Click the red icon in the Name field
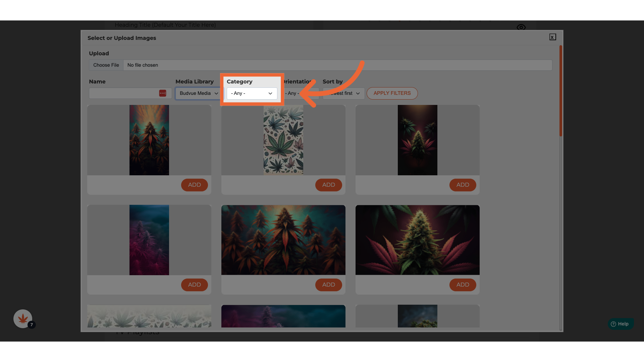 (x=163, y=93)
